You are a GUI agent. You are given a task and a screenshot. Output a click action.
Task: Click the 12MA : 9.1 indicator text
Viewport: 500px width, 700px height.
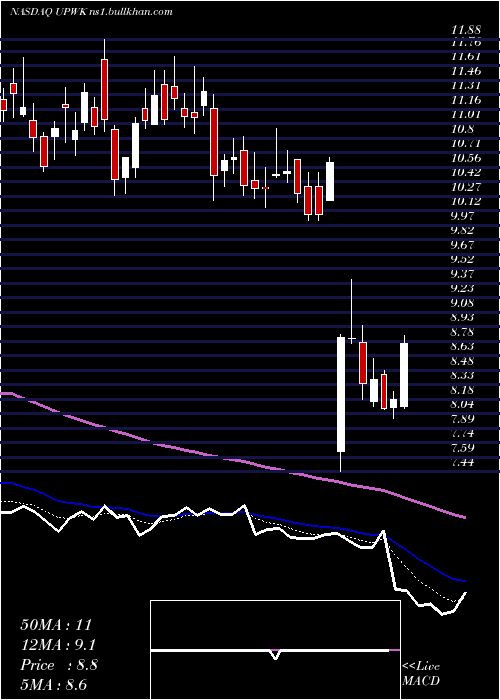(x=58, y=645)
